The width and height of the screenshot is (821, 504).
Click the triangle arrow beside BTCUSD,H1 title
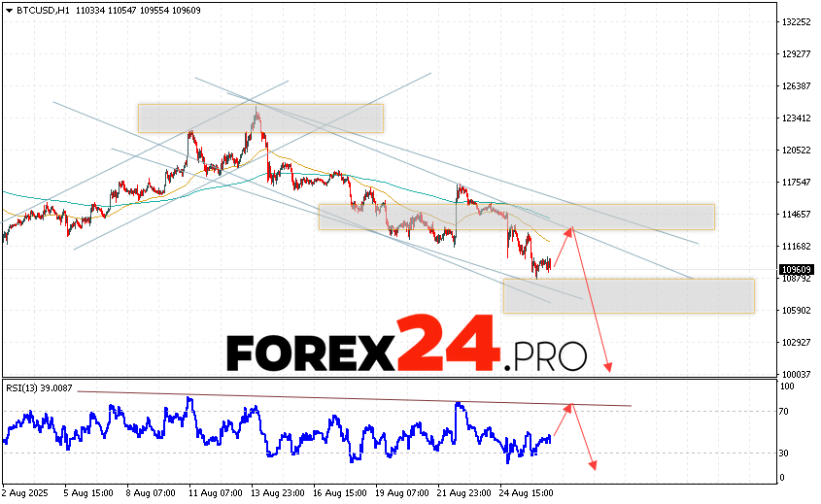point(8,10)
